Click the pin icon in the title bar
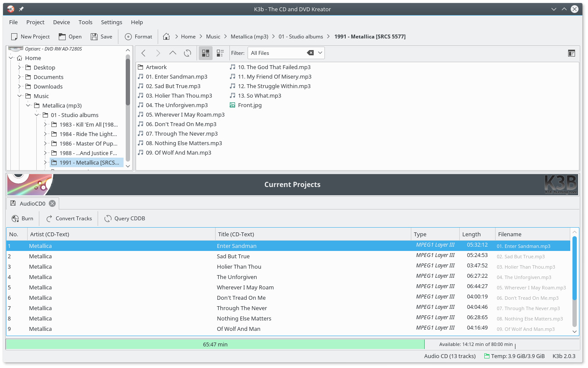Viewport: 588px width, 368px height. 21,9
